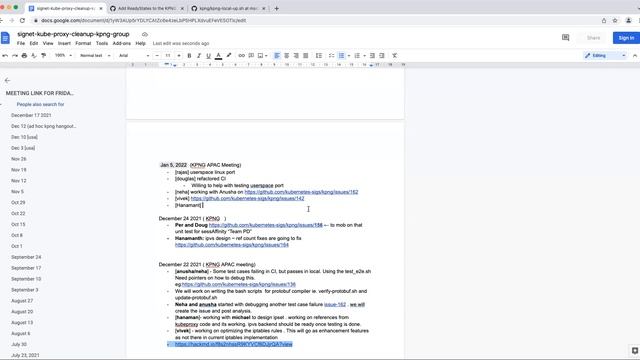Select the Paint format tool
640x360 pixels.
[43, 56]
